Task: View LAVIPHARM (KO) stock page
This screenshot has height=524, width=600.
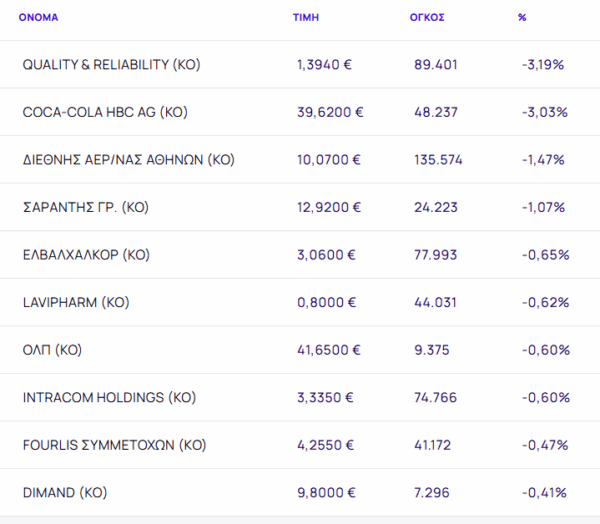Action: tap(76, 302)
